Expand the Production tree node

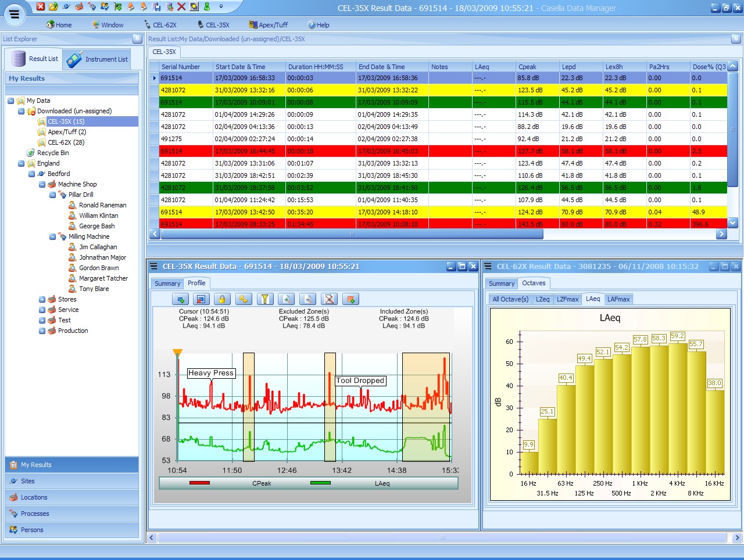pos(42,331)
